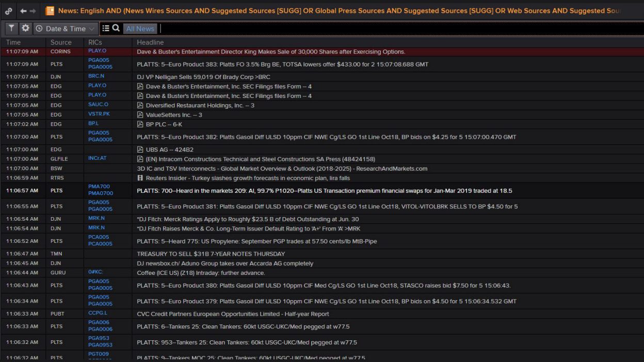Select the GLFILE source cell
Screen dimensions: 644x362
click(59, 159)
